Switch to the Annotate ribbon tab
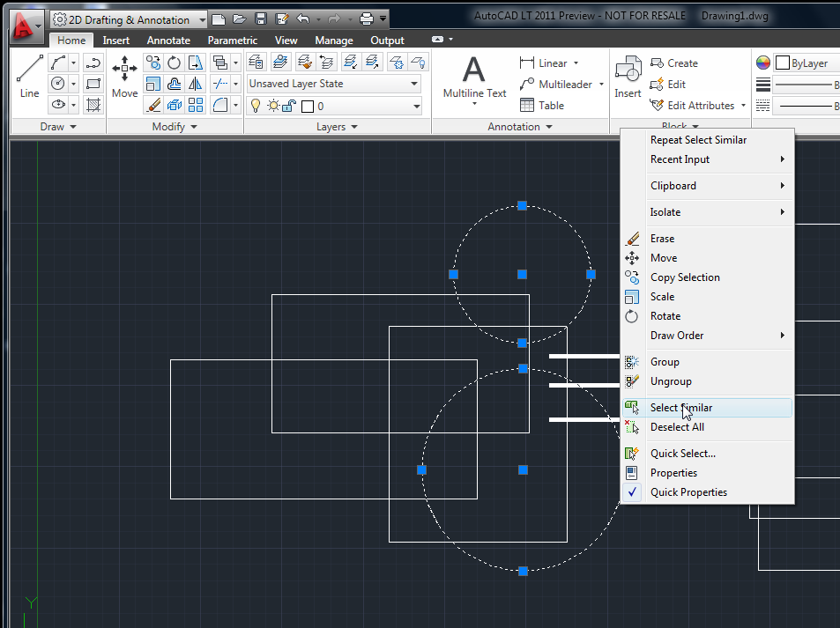This screenshot has height=628, width=840. pos(167,40)
